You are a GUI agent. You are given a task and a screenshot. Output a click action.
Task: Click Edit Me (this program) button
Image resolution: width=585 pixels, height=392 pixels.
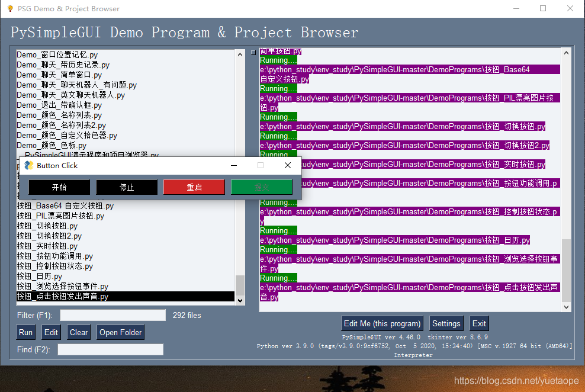click(x=382, y=323)
